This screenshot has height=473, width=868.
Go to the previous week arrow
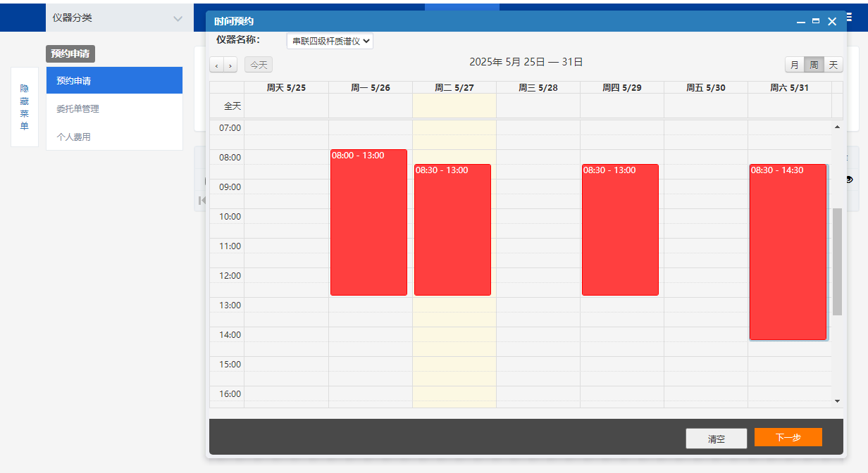216,65
